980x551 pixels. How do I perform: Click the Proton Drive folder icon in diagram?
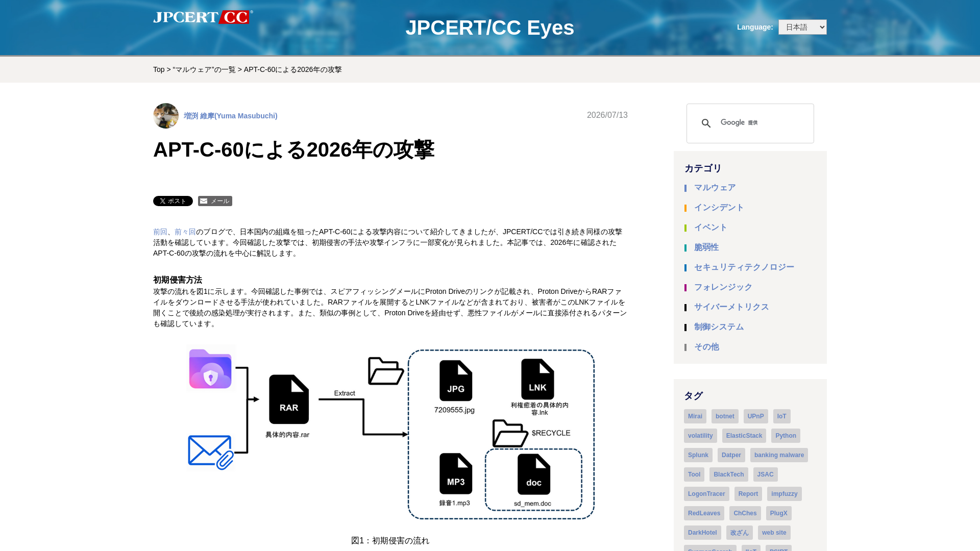point(210,369)
